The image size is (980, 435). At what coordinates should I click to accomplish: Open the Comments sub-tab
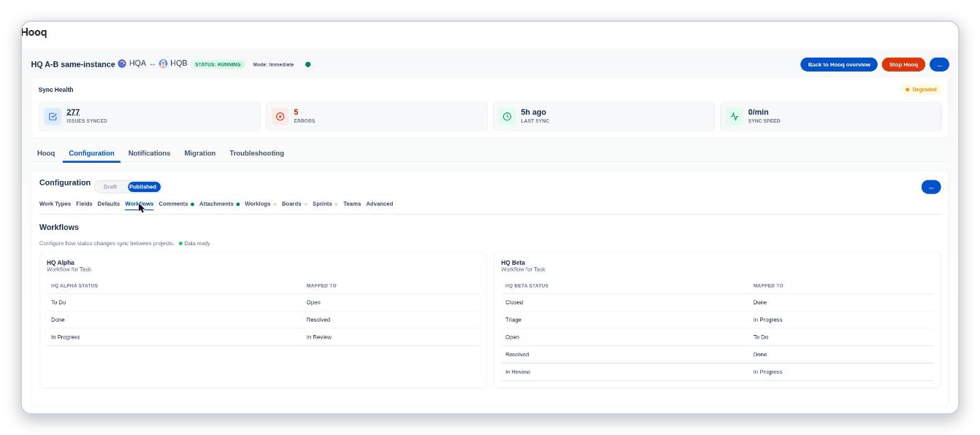pyautogui.click(x=176, y=204)
